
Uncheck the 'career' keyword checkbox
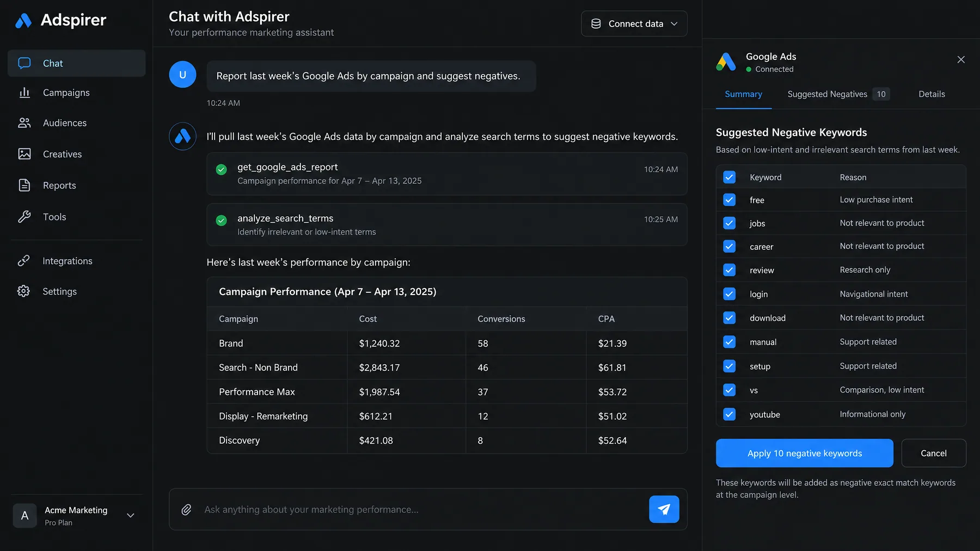[729, 247]
